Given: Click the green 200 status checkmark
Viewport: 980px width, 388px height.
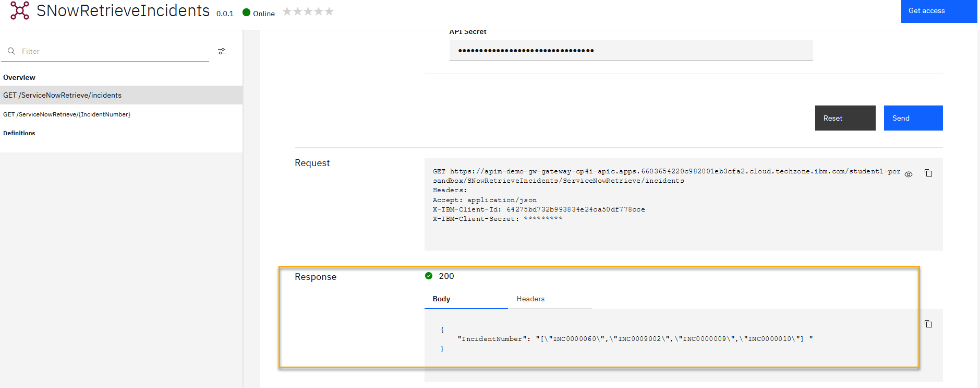Looking at the screenshot, I should coord(429,276).
